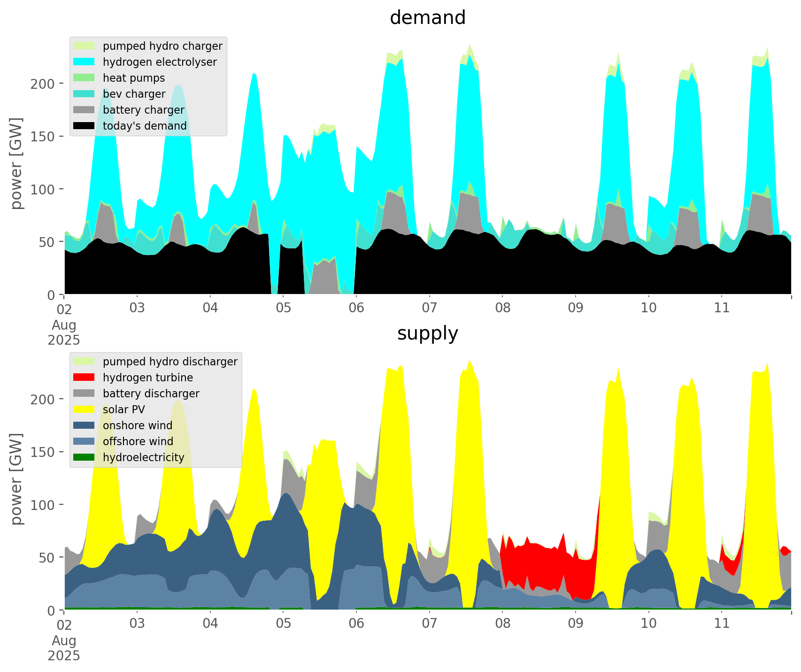Click the green hydroelectricity legend swatch
Screen dimensions: 801x672
84,457
